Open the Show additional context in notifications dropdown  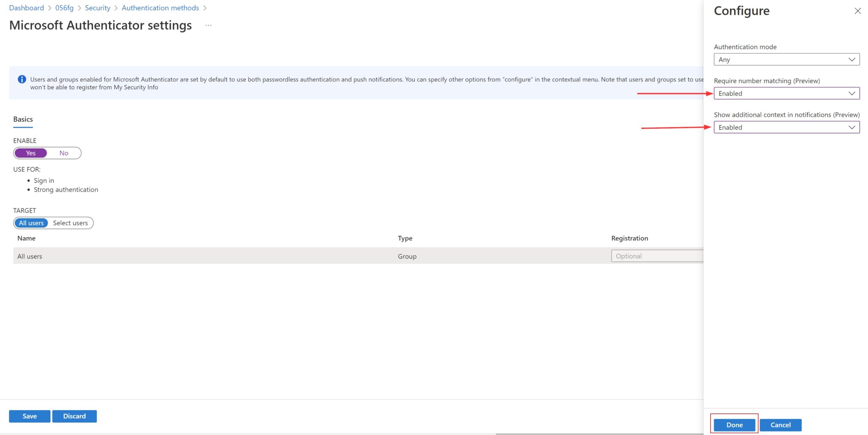(786, 127)
